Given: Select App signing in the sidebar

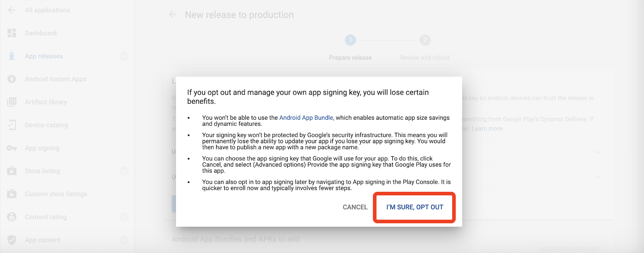Looking at the screenshot, I should [x=42, y=148].
